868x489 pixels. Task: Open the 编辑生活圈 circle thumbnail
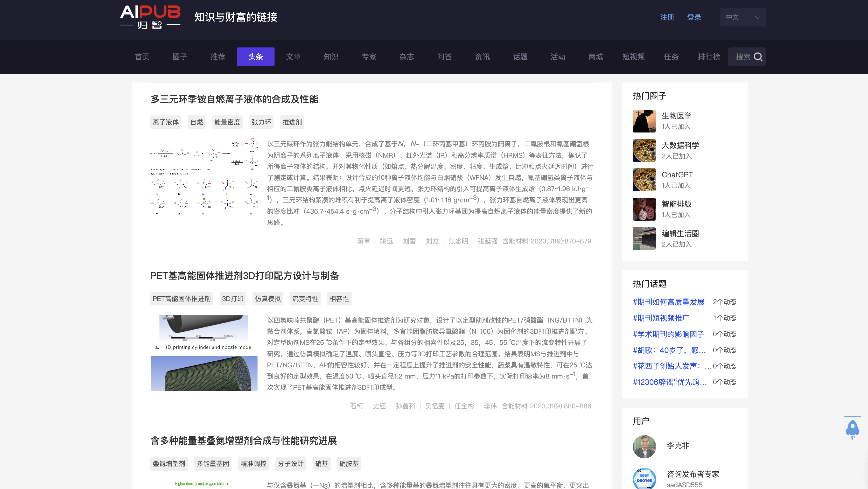(644, 238)
